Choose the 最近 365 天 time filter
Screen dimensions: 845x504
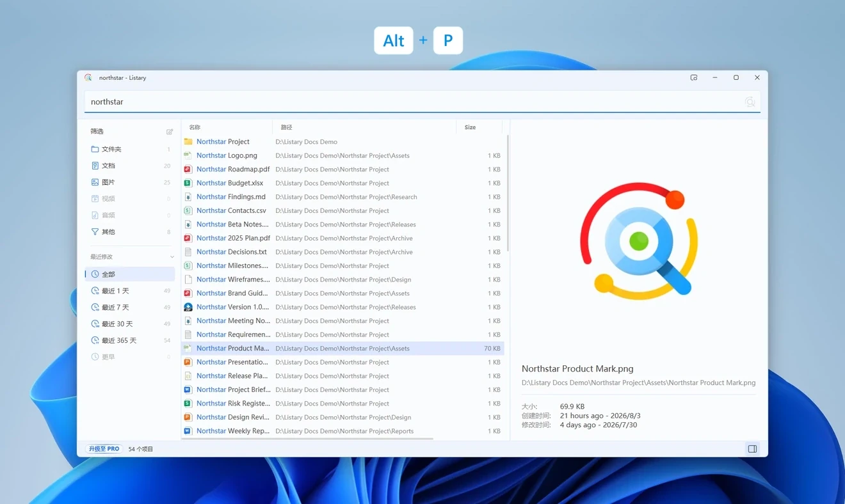(130, 340)
